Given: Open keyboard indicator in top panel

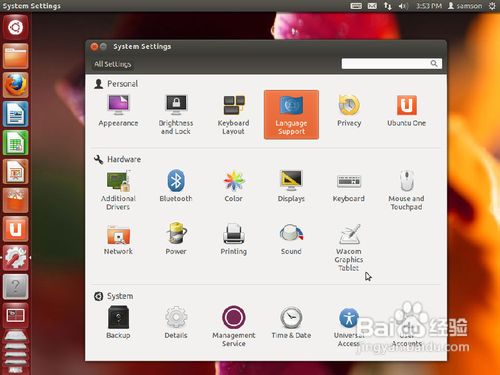Looking at the screenshot, I should tap(356, 6).
